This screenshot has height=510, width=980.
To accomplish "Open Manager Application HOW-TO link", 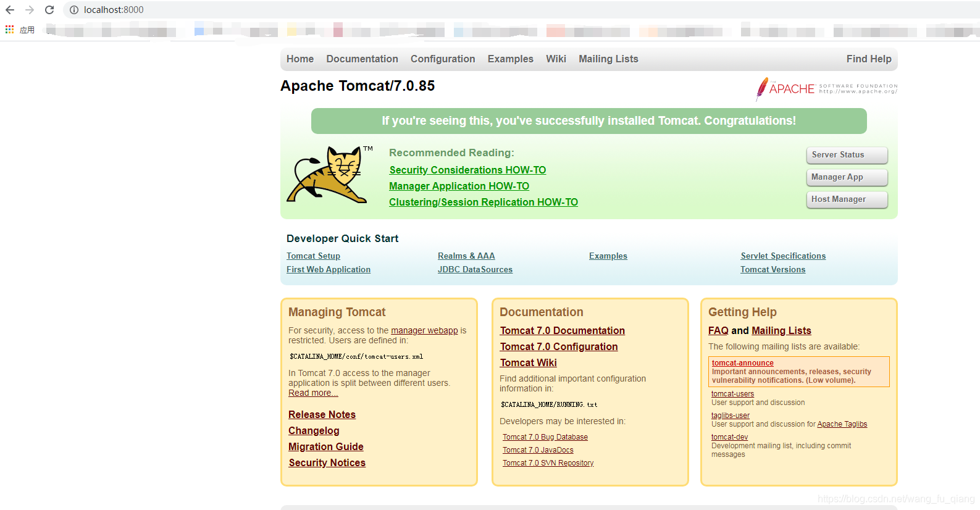I will [459, 186].
